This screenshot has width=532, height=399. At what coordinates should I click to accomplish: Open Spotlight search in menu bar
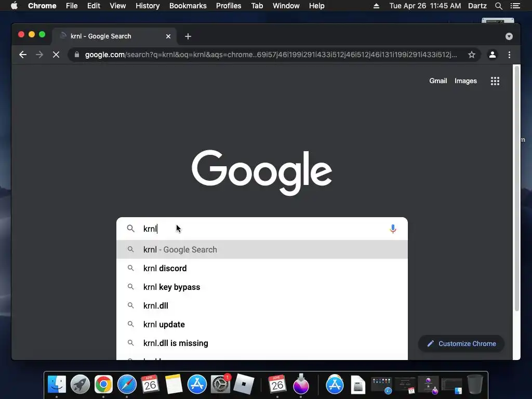(x=498, y=6)
